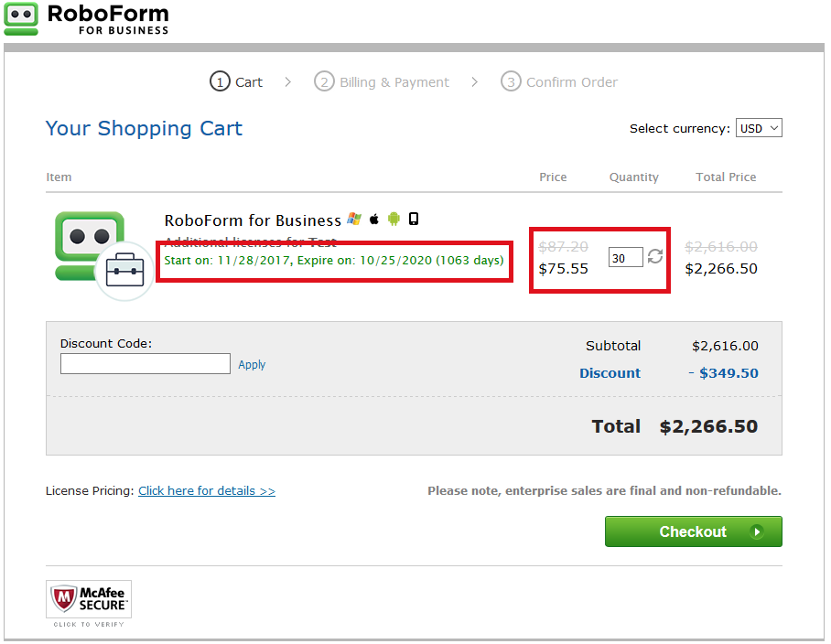Click the original price $87.20
Screen dimensions: 831x644
(x=564, y=246)
